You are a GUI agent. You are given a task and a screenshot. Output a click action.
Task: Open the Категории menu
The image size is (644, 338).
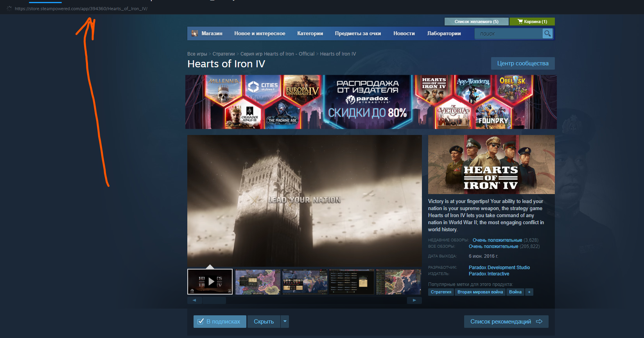(310, 34)
